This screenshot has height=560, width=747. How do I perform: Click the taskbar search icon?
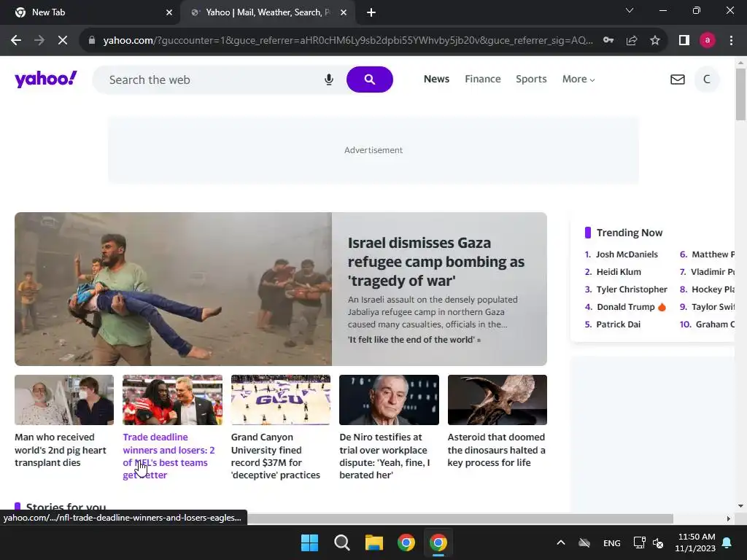click(x=342, y=542)
